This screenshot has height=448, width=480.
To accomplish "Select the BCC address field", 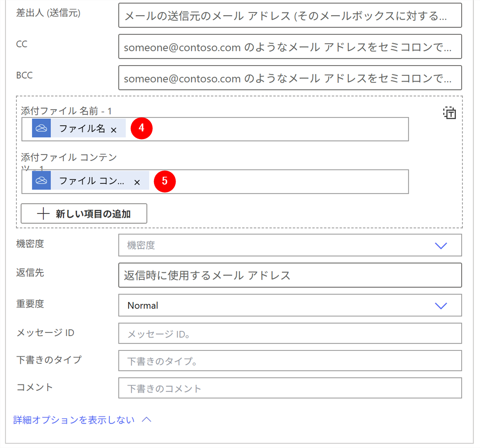I will click(x=290, y=78).
